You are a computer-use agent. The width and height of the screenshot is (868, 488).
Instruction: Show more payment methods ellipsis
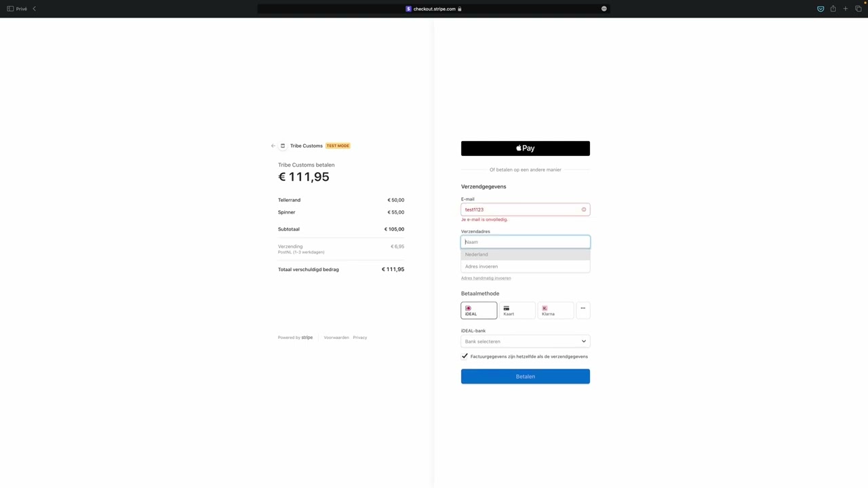click(583, 309)
